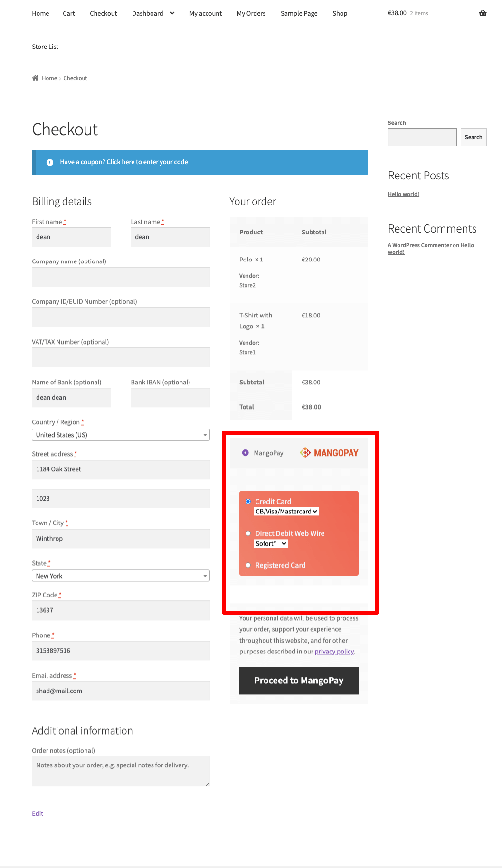Click the info icon in coupon banner
This screenshot has width=502, height=868.
click(50, 162)
